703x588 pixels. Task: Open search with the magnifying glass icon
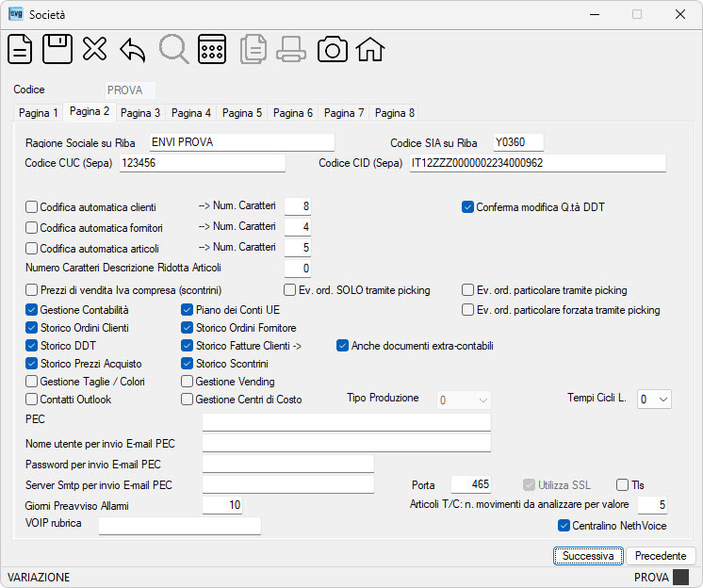[174, 49]
